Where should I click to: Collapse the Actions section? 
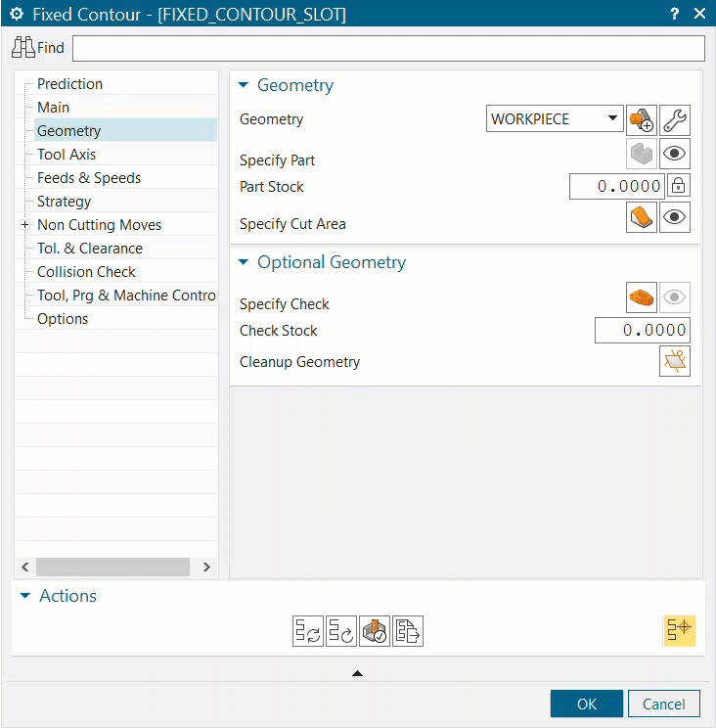pos(25,596)
